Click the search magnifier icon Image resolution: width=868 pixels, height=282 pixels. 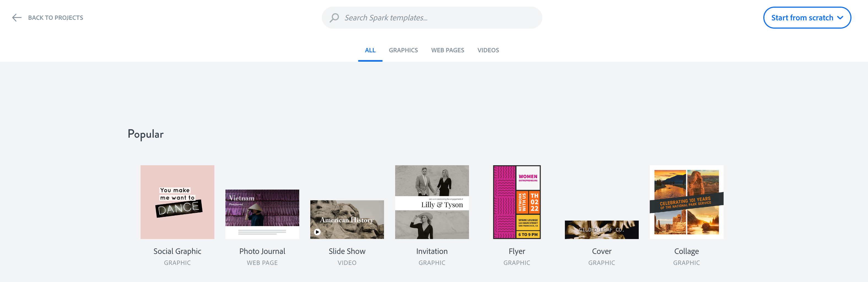point(334,18)
